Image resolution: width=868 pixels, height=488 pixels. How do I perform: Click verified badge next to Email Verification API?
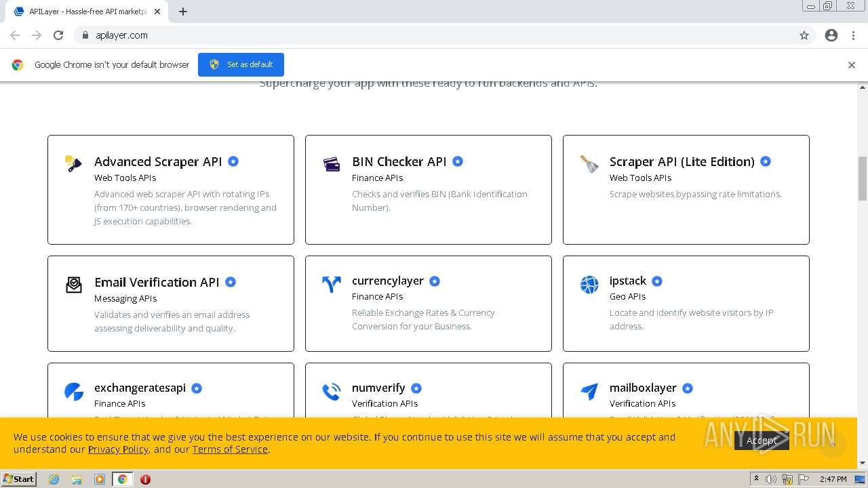[231, 282]
